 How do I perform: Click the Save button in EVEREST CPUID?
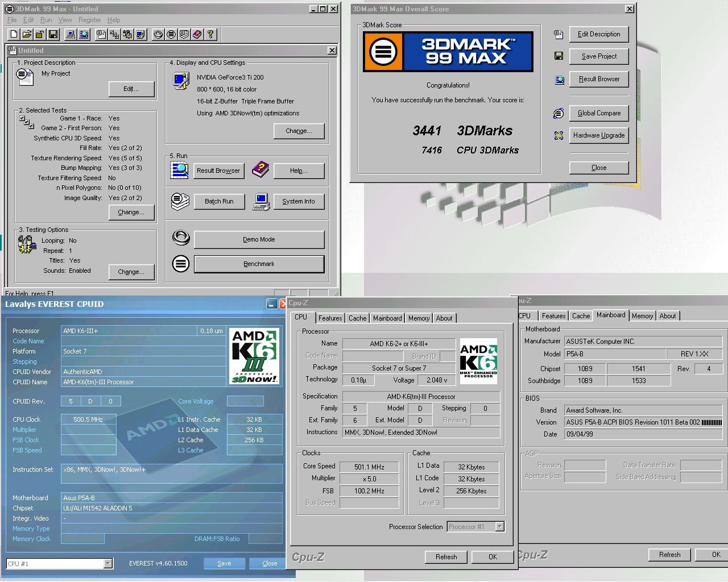pos(224,563)
